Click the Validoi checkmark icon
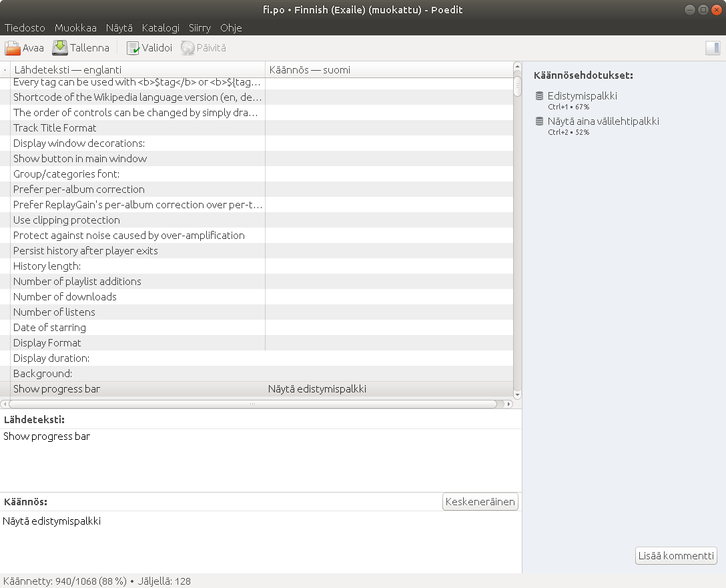The height and width of the screenshot is (588, 726). coord(133,48)
